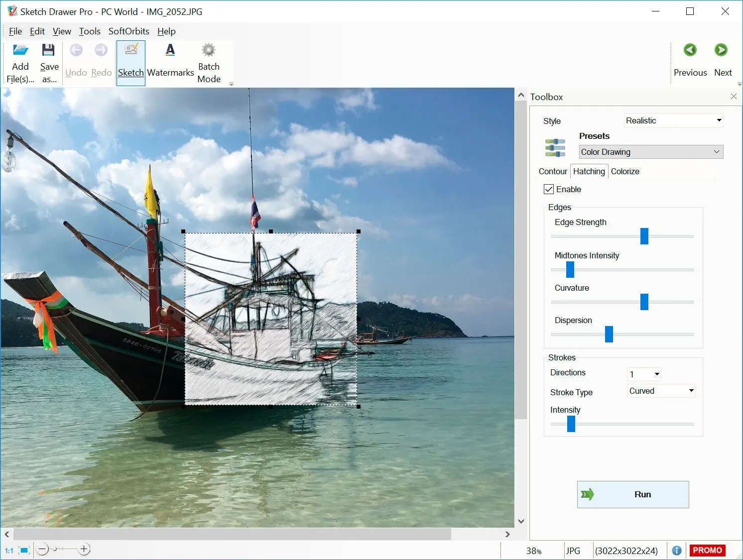Click the Add File(s) toolbar icon

20,51
